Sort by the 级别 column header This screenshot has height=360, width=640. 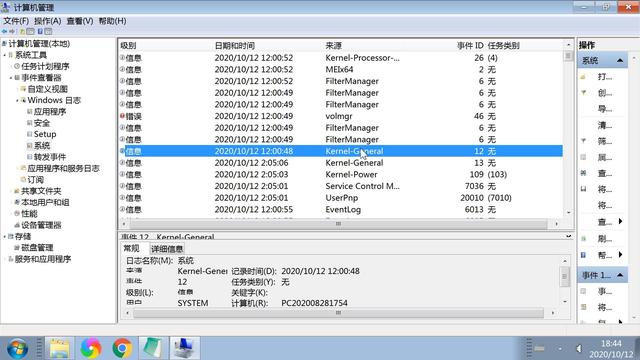pos(128,45)
